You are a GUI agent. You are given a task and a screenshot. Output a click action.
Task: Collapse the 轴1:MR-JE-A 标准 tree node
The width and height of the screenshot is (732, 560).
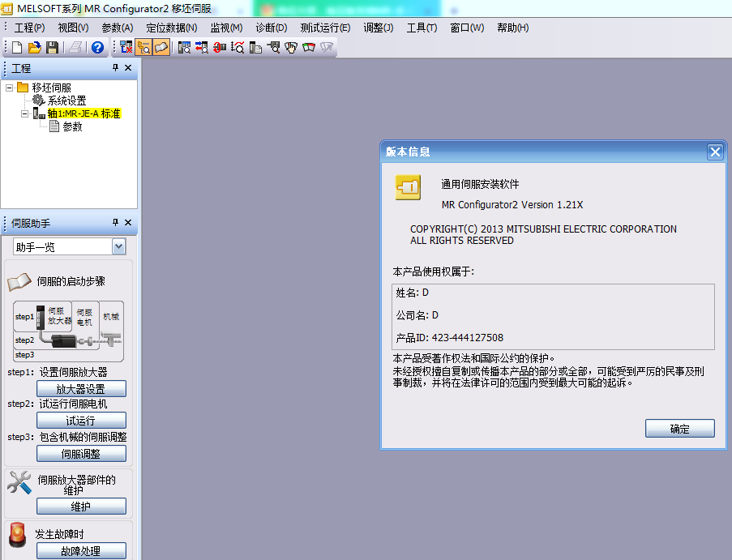24,113
